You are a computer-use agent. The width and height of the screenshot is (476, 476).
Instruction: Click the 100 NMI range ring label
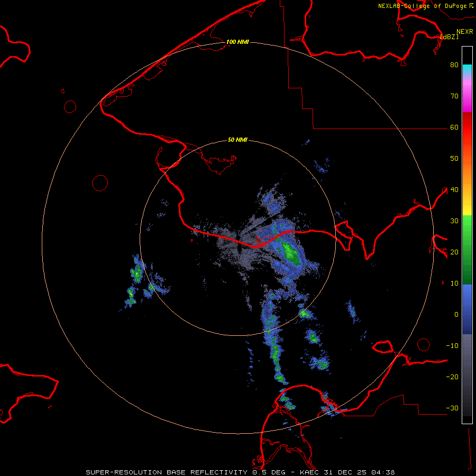[237, 42]
